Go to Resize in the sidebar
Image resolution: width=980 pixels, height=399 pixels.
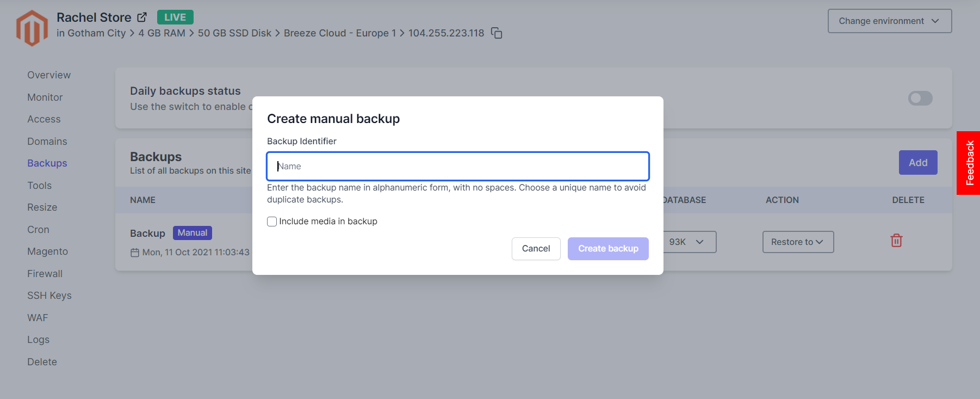click(x=42, y=207)
